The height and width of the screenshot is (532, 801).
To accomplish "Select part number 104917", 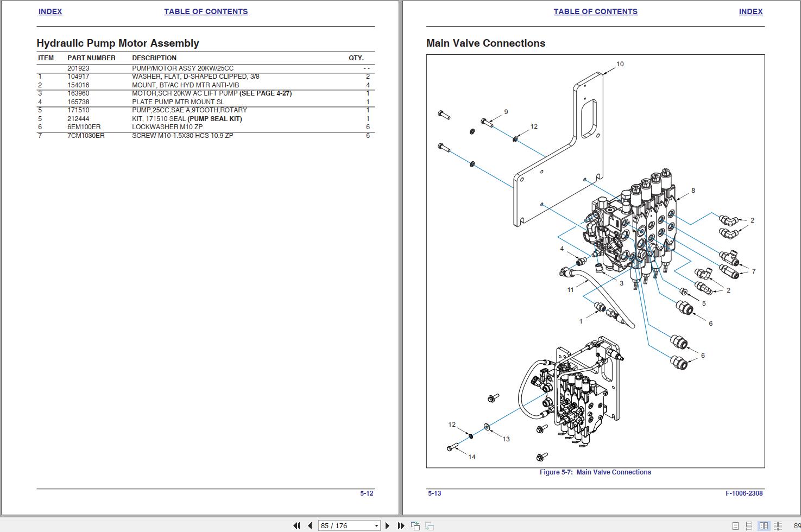I will (x=78, y=77).
